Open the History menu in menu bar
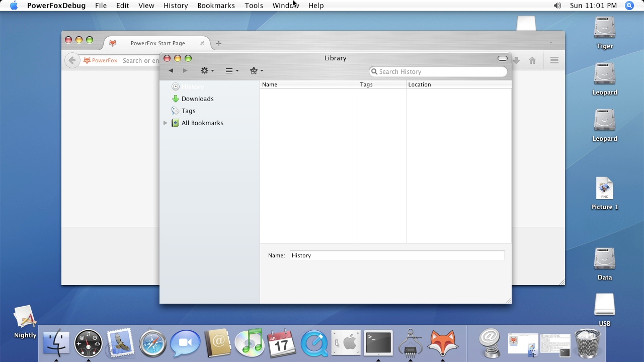 click(x=176, y=6)
